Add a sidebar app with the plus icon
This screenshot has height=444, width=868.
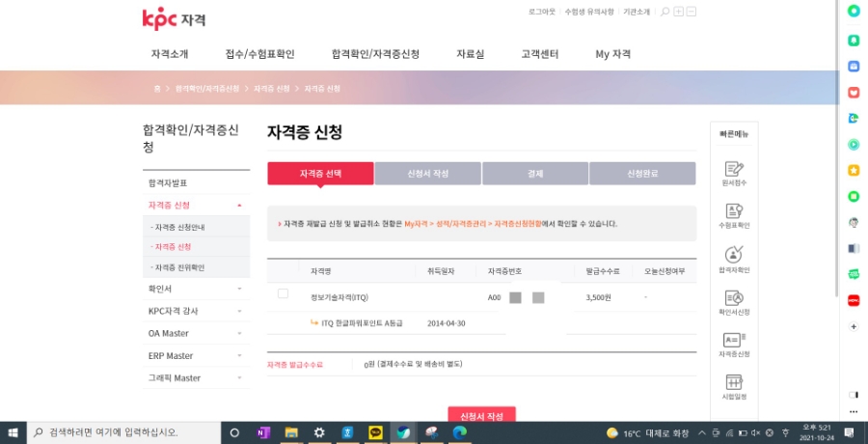point(854,326)
